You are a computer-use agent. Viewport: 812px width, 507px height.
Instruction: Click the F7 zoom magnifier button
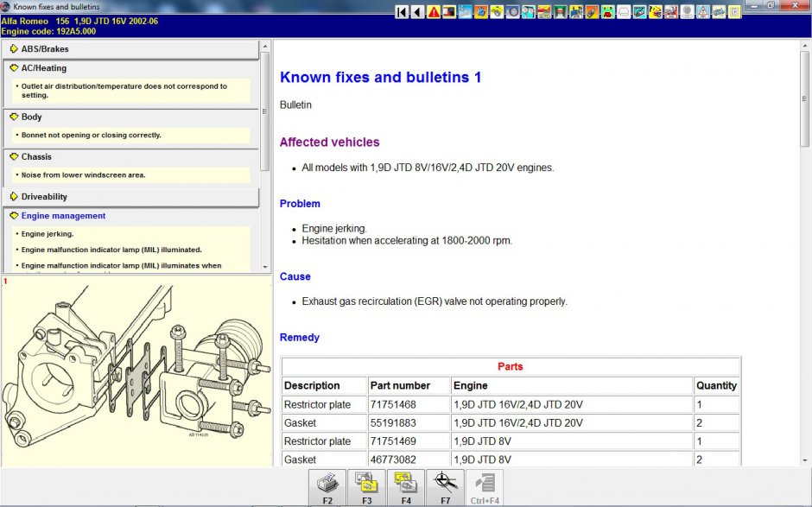pyautogui.click(x=445, y=487)
